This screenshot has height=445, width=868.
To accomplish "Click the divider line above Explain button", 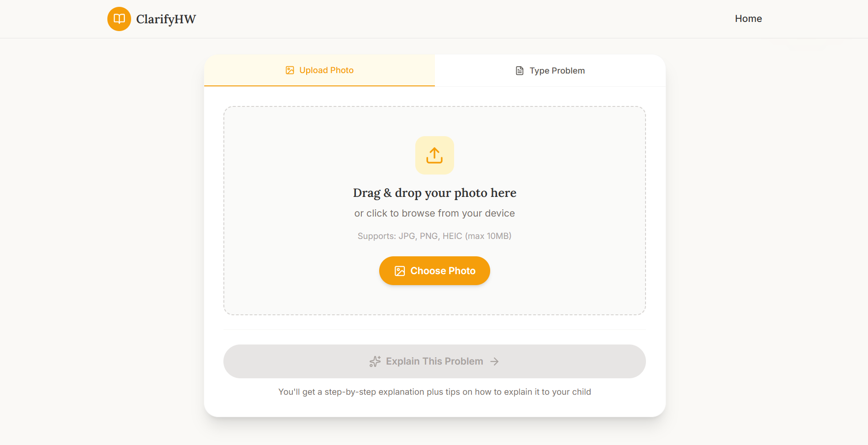I will pos(434,329).
